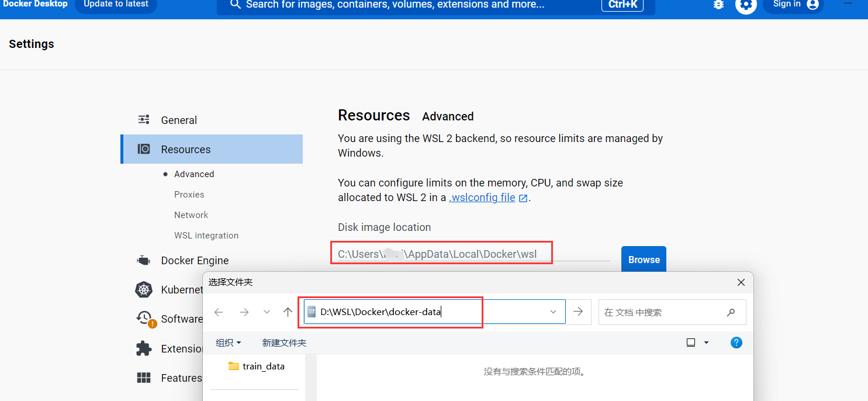868x401 pixels.
Task: Open the WSL integration sub-item
Action: click(x=206, y=236)
